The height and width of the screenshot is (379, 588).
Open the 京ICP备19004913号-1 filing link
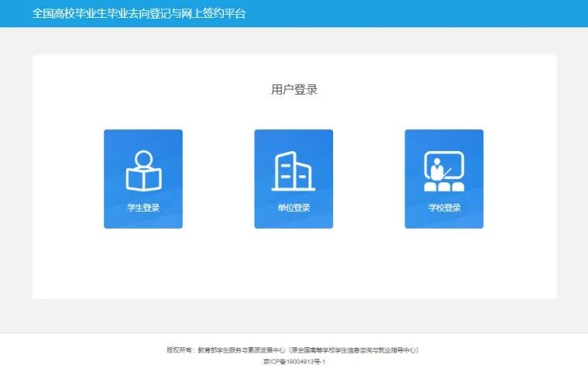(x=294, y=361)
